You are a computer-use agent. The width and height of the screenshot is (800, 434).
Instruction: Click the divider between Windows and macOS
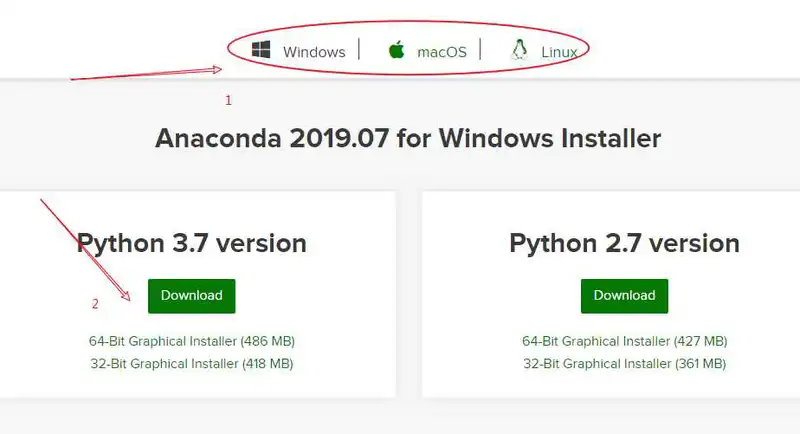click(x=359, y=49)
